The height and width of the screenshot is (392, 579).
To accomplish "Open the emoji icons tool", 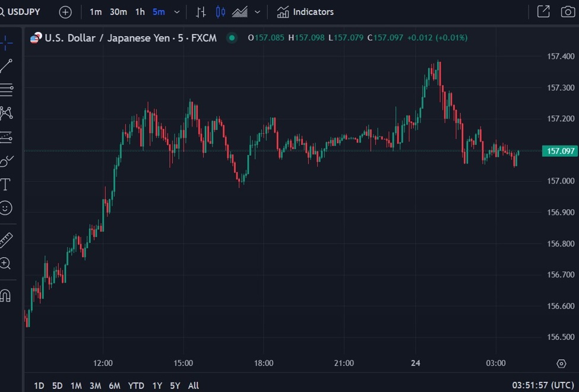I will click(x=6, y=208).
